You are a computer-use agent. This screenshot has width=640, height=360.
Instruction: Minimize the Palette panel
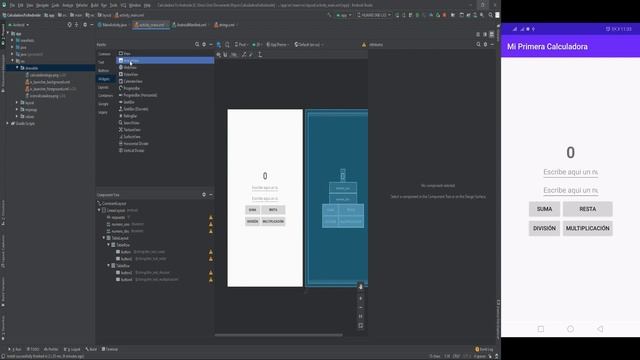(211, 44)
